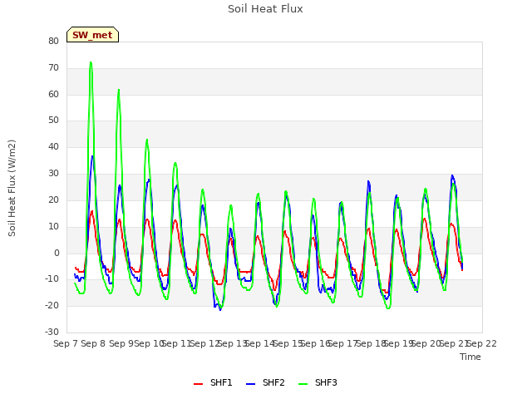Click the blue SHF2 peak near 37 on Sep 8
This screenshot has width=532, height=399.
point(92,156)
